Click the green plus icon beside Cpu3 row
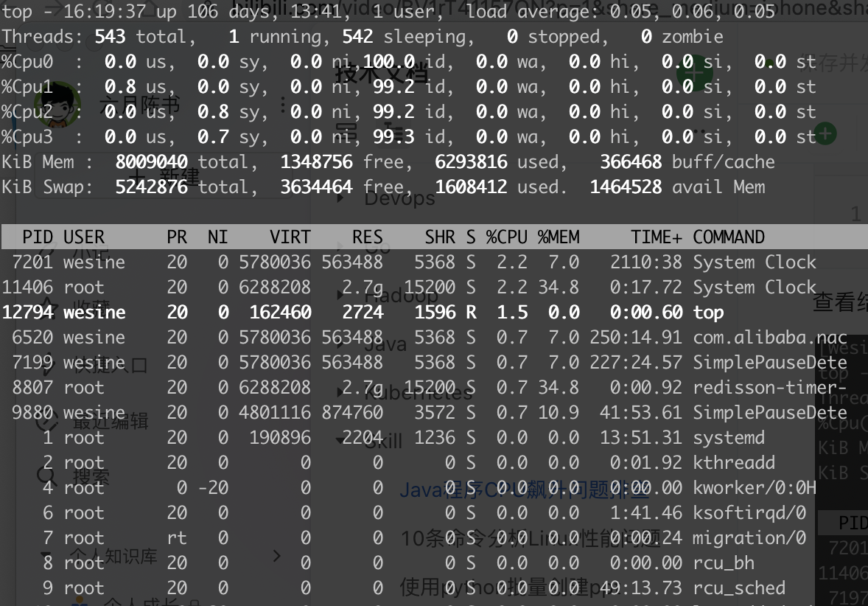The width and height of the screenshot is (868, 606). pos(825,133)
